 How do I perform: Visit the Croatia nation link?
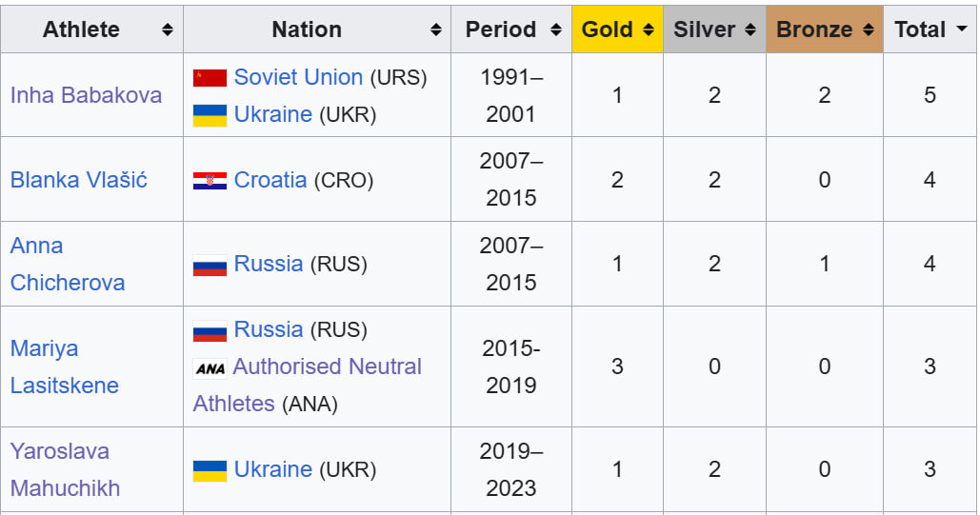(x=270, y=180)
